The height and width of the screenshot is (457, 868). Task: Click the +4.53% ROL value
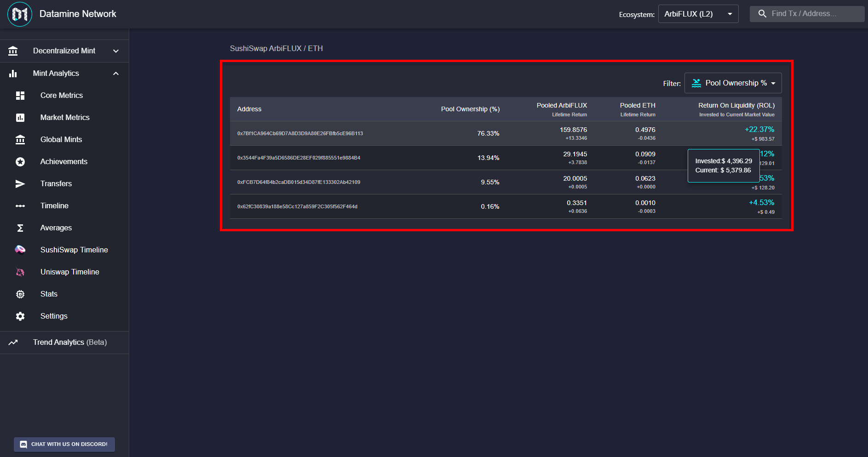761,203
